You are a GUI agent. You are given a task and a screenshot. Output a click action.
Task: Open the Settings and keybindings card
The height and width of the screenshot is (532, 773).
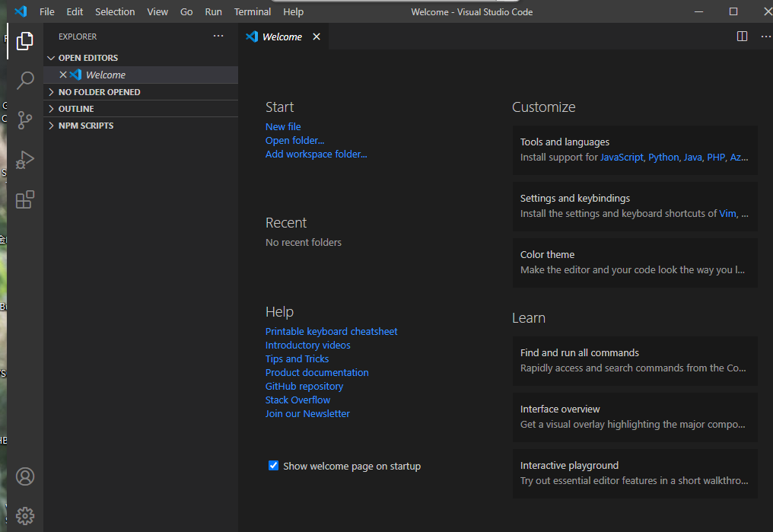[x=635, y=206]
